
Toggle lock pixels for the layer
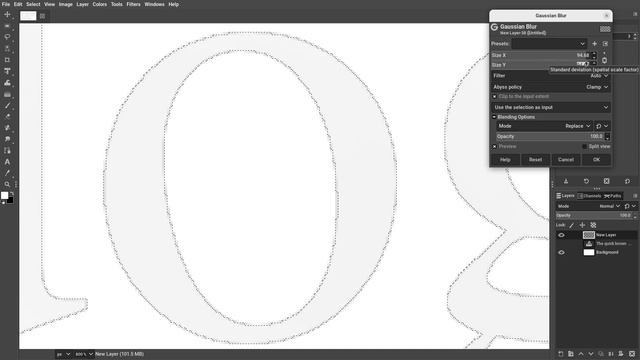click(571, 225)
